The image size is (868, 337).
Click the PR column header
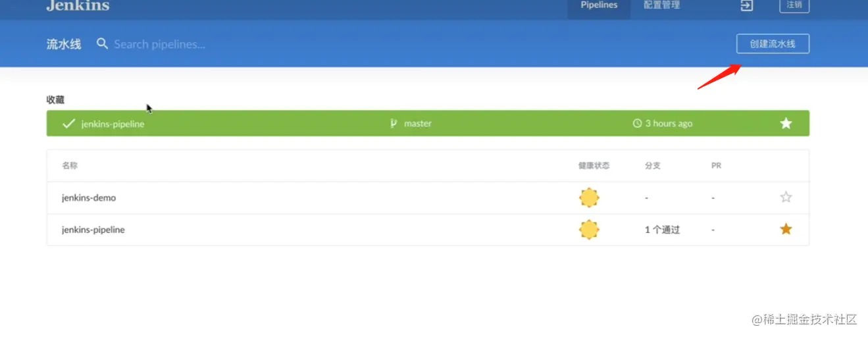coord(717,166)
